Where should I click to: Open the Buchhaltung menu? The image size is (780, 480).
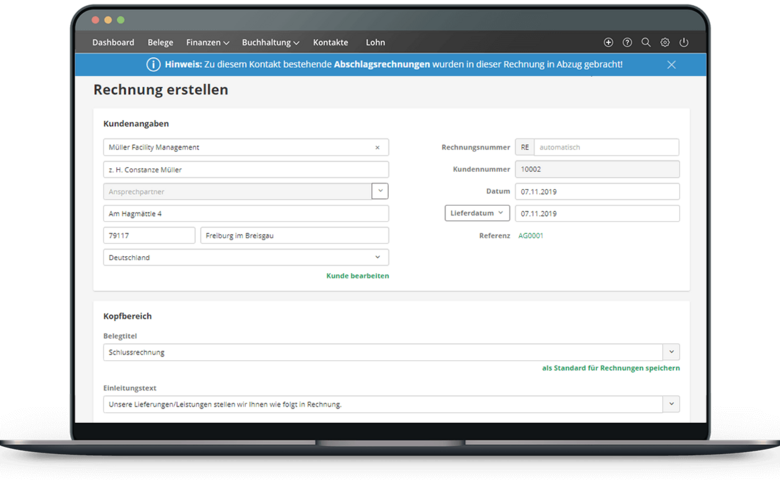tap(270, 43)
